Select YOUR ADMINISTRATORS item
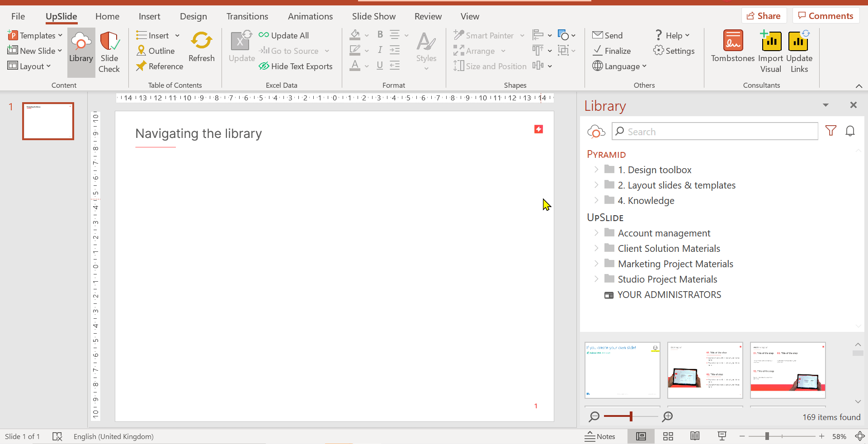 [x=663, y=295]
